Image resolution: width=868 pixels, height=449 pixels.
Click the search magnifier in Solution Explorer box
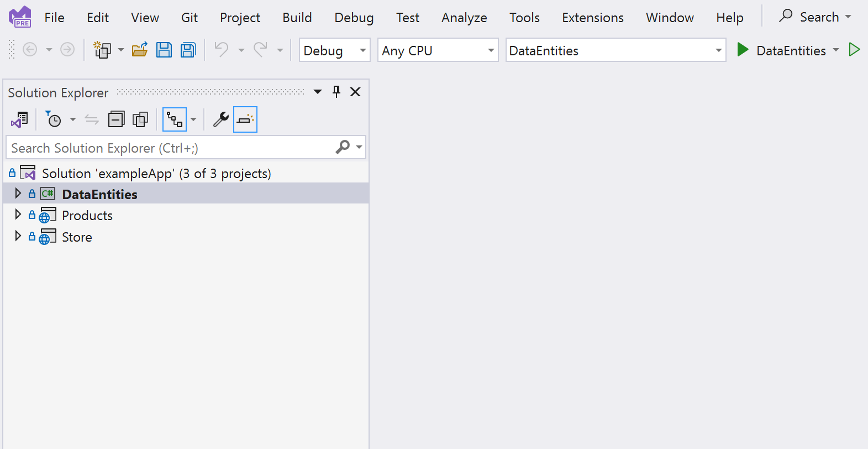(343, 147)
